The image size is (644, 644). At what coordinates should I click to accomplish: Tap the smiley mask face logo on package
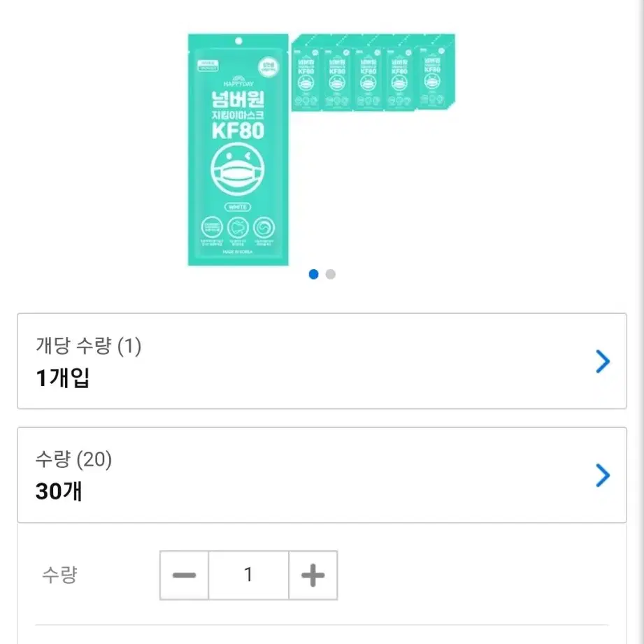[x=238, y=169]
